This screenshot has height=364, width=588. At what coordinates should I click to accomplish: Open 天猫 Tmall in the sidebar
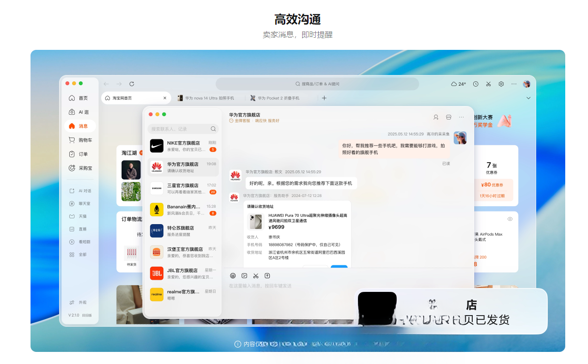79,216
